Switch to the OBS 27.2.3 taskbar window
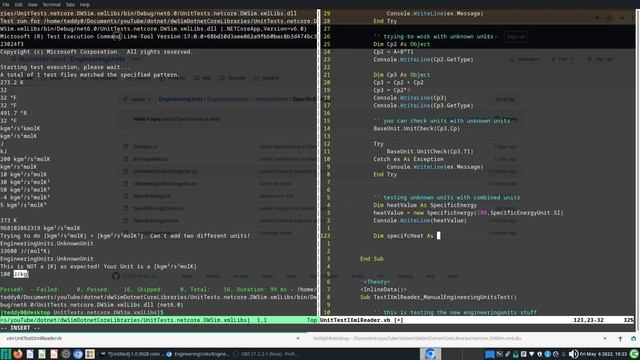This screenshot has width=640, height=360. pyautogui.click(x=265, y=354)
